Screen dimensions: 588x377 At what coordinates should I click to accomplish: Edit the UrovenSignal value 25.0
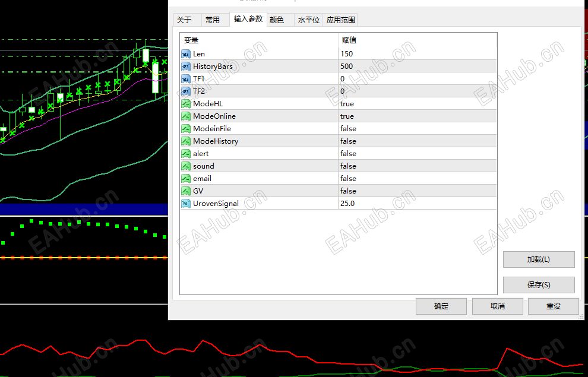tap(418, 204)
